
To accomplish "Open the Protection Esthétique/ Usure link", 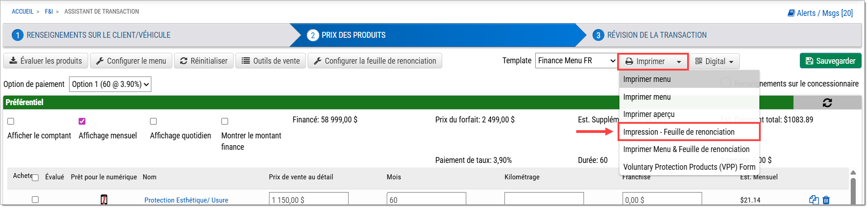I will point(186,200).
